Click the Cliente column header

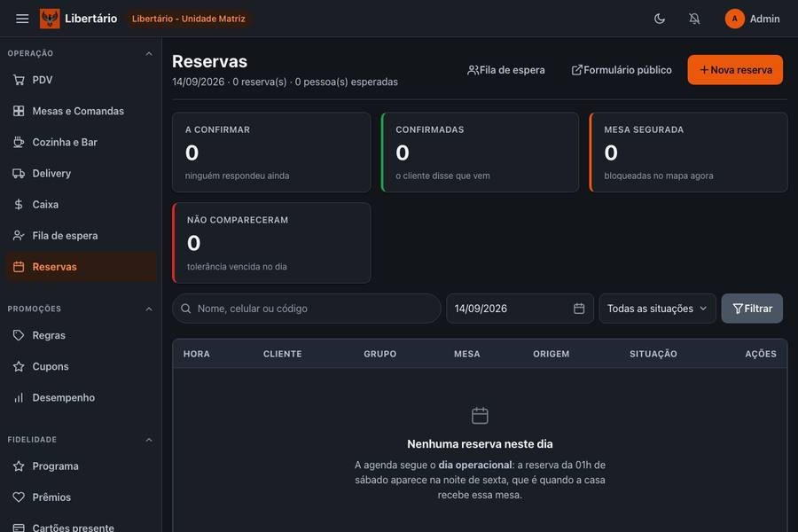tap(283, 354)
